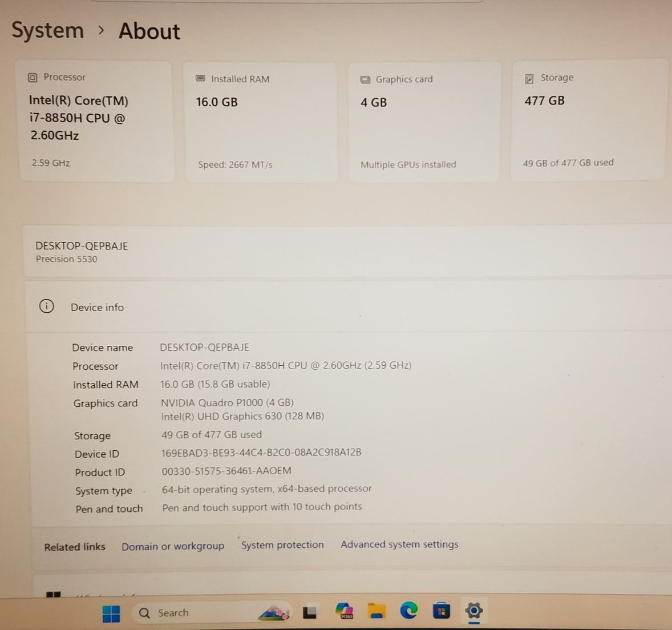Select DESKTOP-QEPBAJE header device name
This screenshot has width=672, height=630.
coord(82,246)
